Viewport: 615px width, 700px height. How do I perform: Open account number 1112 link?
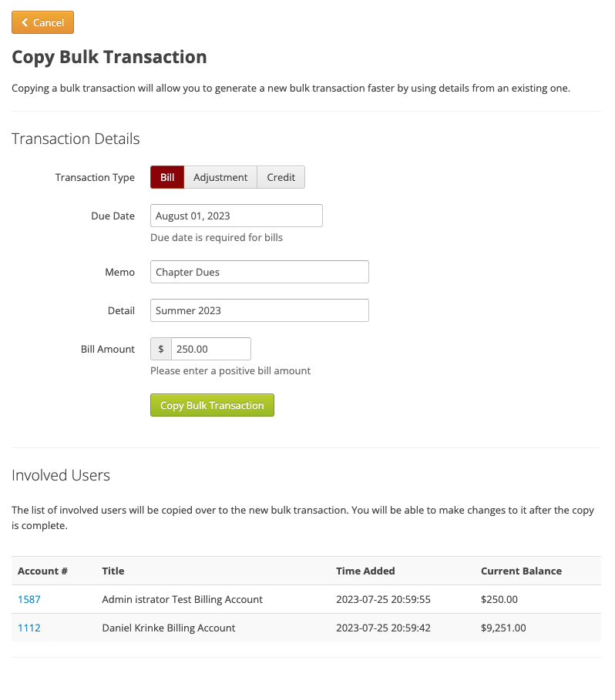click(29, 628)
